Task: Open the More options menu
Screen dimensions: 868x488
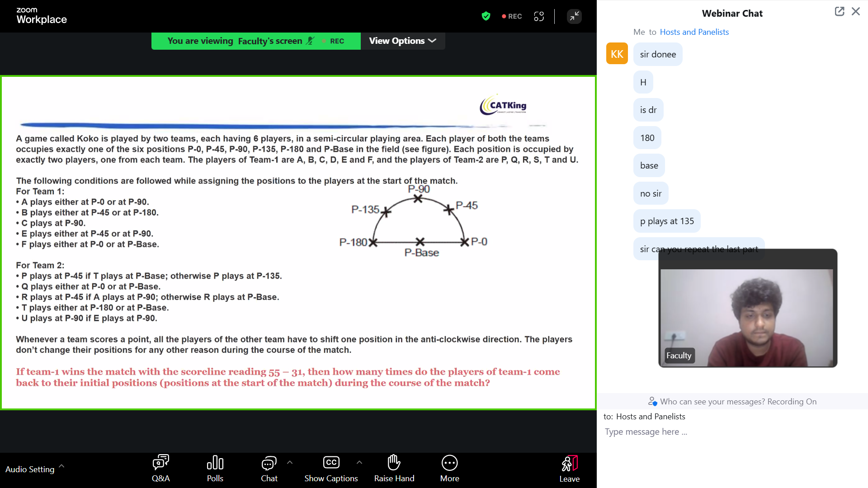Action: [449, 469]
